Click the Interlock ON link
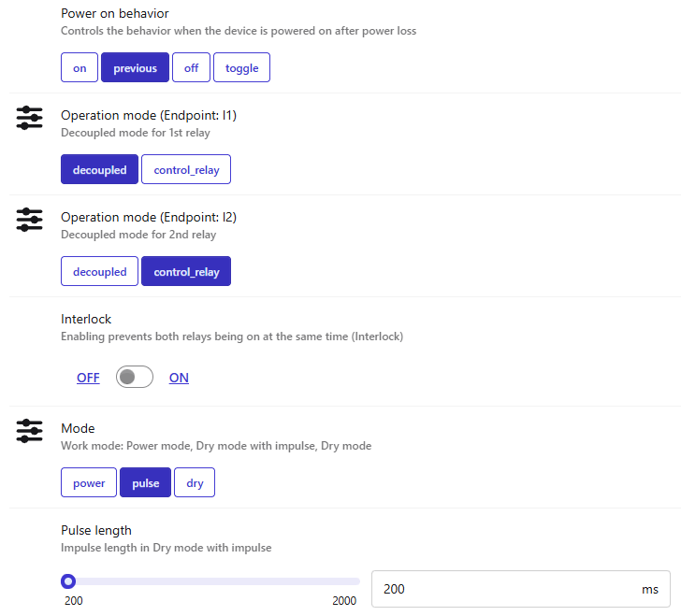Image resolution: width=681 pixels, height=616 pixels. 179,378
